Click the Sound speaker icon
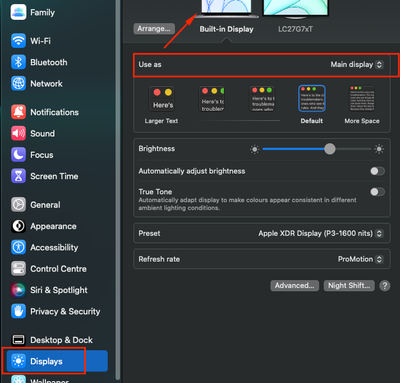This screenshot has width=400, height=383. tap(18, 133)
